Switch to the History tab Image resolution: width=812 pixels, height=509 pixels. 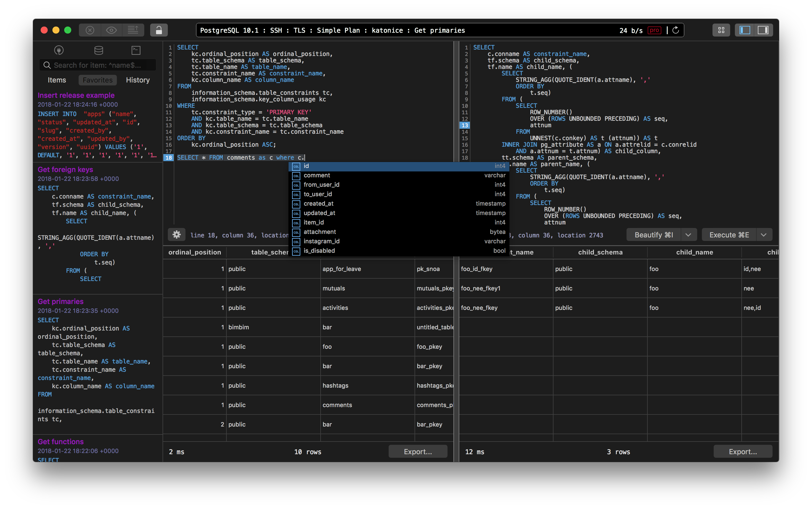[137, 80]
